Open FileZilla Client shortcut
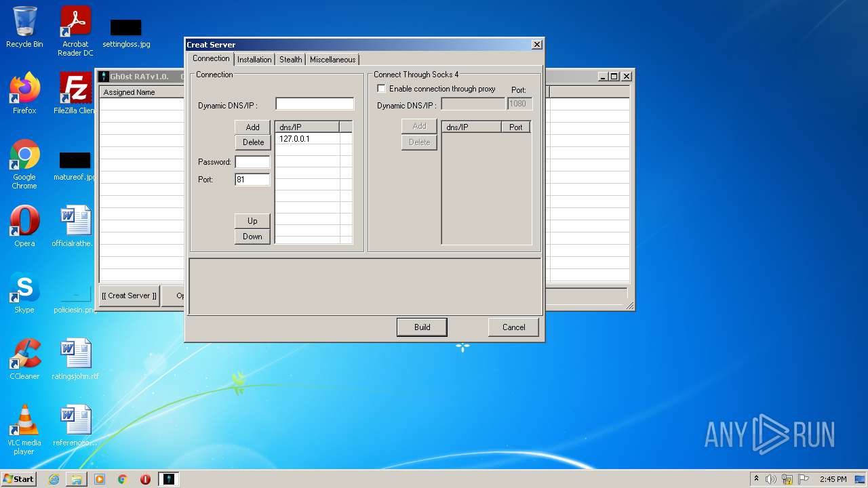 click(x=75, y=94)
